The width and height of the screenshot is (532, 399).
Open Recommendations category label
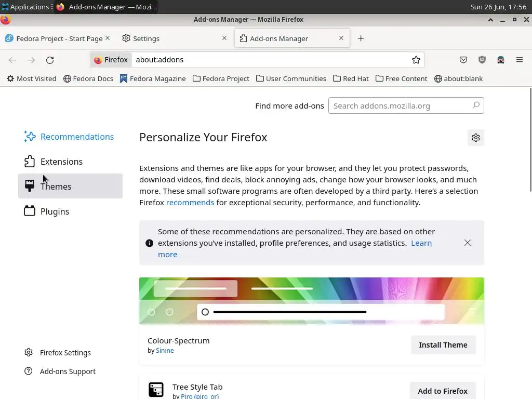[77, 137]
